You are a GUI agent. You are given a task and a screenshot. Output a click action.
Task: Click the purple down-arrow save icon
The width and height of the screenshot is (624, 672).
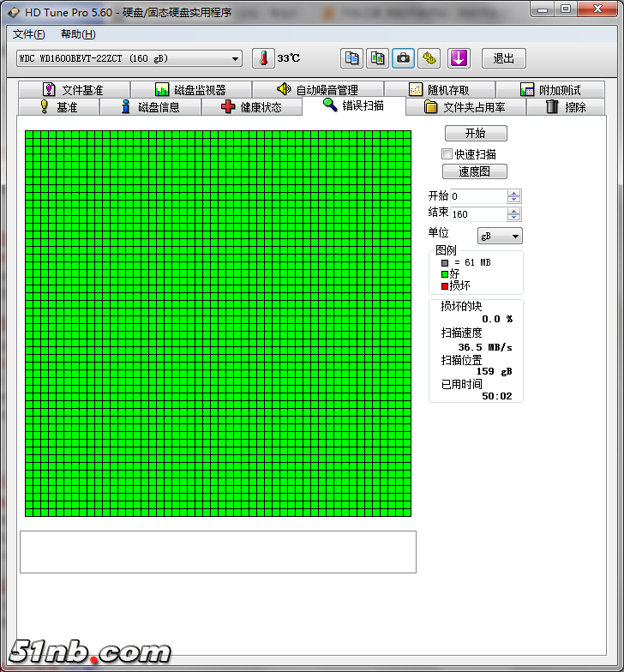click(459, 58)
